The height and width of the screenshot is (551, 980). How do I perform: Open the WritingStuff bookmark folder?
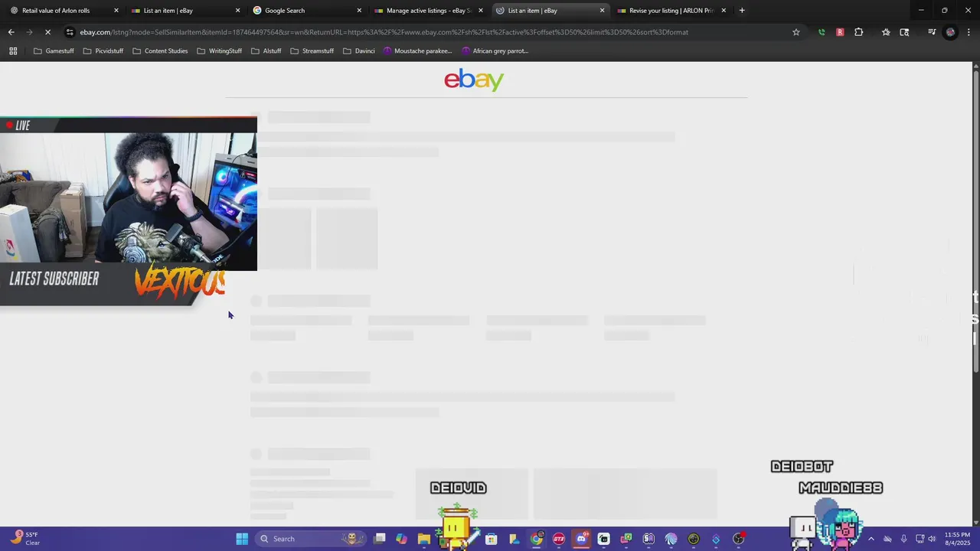[x=220, y=51]
